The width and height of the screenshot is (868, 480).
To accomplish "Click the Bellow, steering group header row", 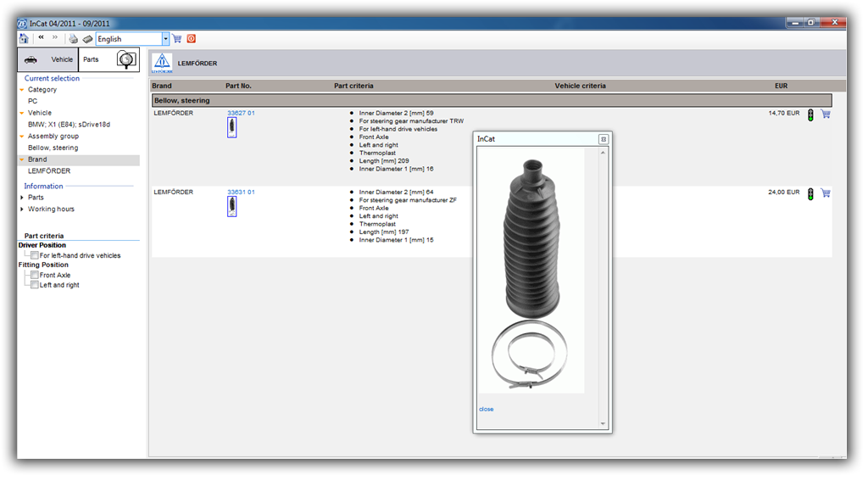I will point(492,101).
